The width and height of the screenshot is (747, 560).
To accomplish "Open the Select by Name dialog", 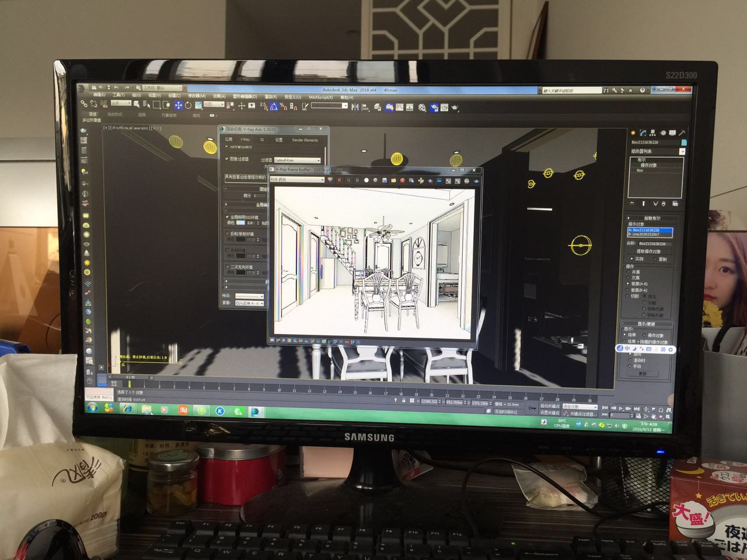I will pos(146,105).
